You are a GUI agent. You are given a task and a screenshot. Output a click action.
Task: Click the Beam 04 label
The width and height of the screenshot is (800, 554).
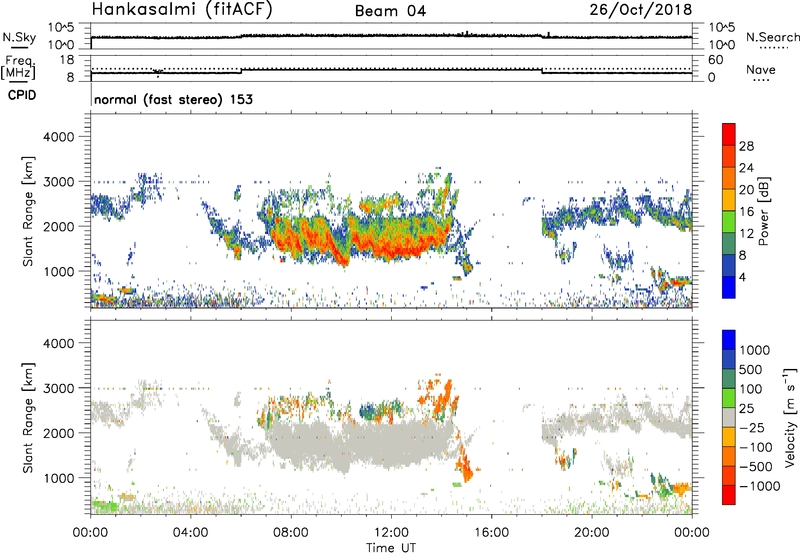pos(390,11)
